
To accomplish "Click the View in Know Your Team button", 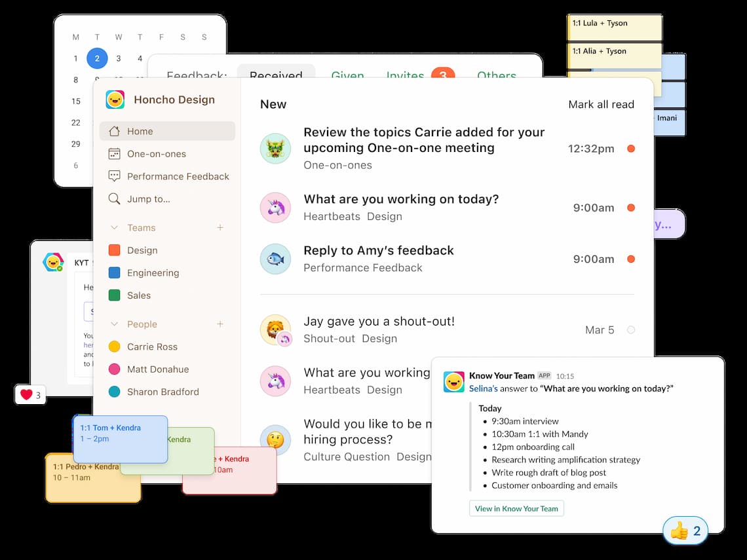I will (x=516, y=509).
